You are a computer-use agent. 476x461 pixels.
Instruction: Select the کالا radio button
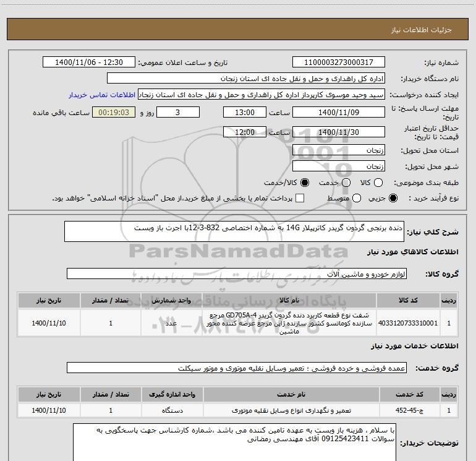pyautogui.click(x=378, y=183)
